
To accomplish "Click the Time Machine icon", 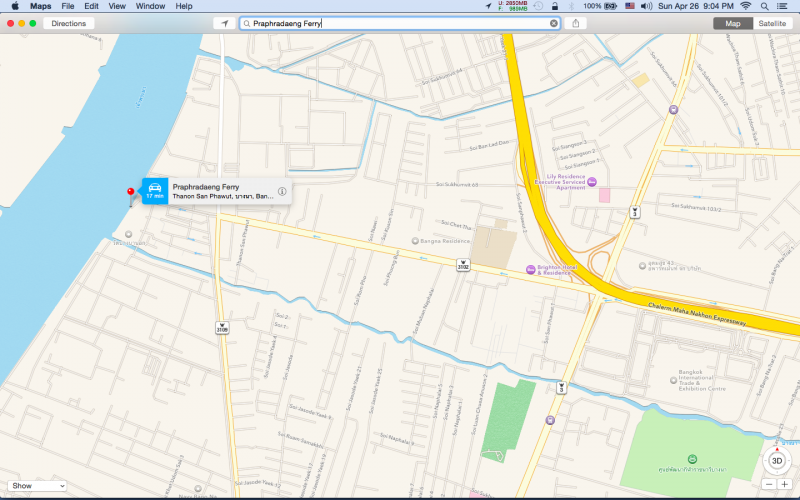I will click(538, 6).
